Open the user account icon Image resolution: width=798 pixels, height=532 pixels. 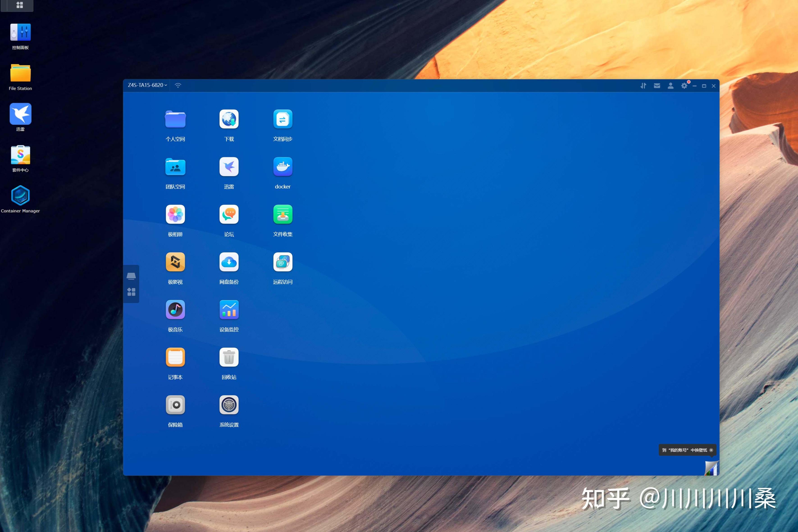click(x=670, y=86)
